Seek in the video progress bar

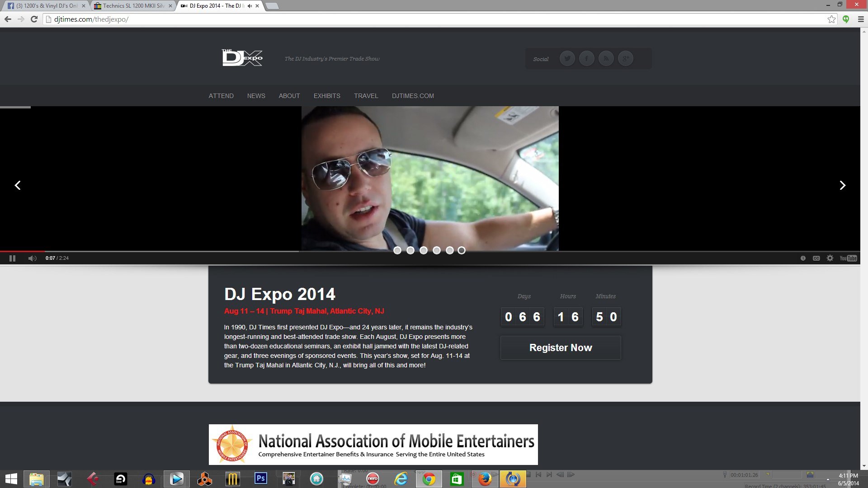click(430, 251)
